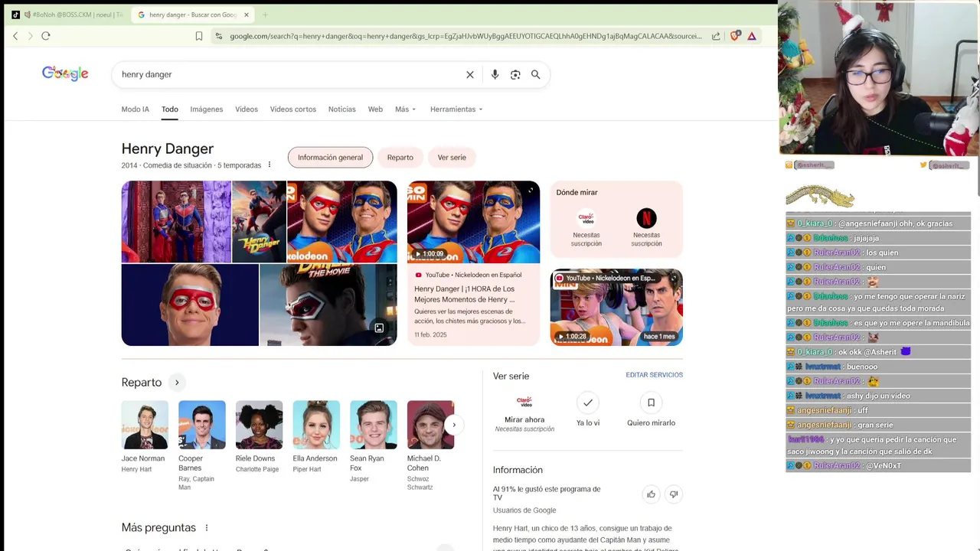Start voice search with the microphone icon
980x551 pixels.
pyautogui.click(x=495, y=74)
